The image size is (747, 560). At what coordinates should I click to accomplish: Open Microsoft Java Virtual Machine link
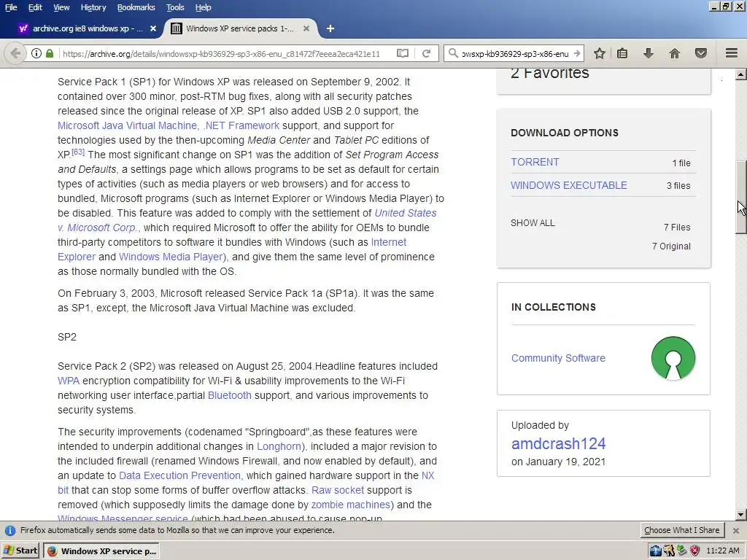(x=127, y=125)
